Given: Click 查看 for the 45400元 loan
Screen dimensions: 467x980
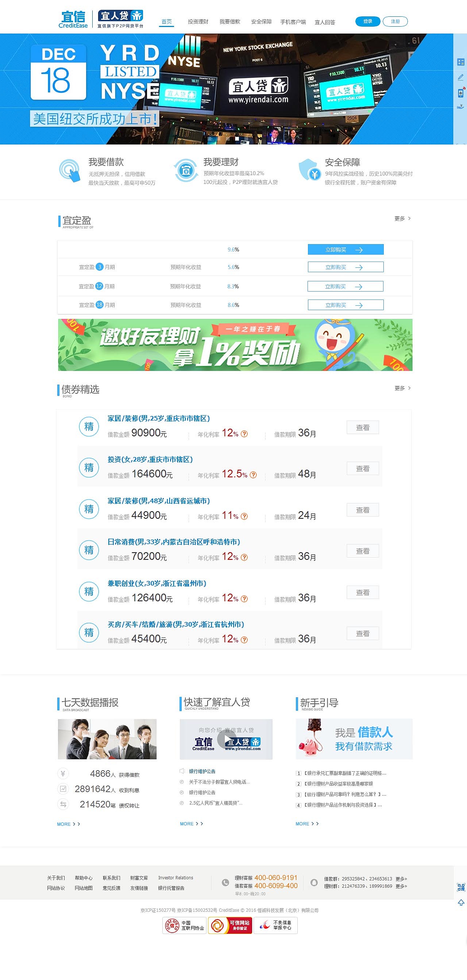Looking at the screenshot, I should click(363, 633).
